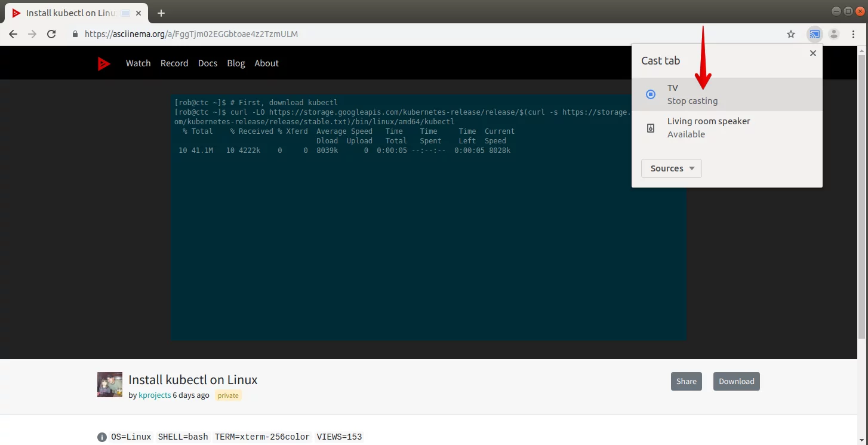Expand the Sources dropdown
The height and width of the screenshot is (445, 868).
(x=672, y=168)
